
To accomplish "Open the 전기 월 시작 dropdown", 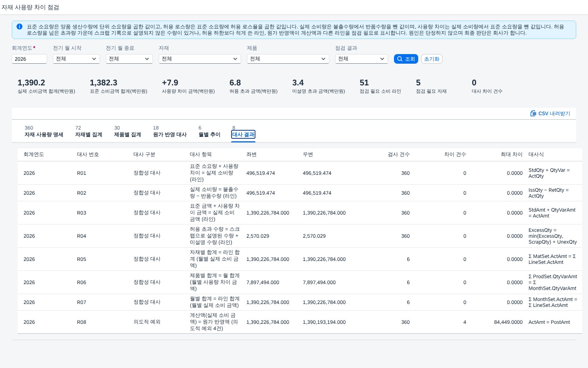I will [x=76, y=59].
